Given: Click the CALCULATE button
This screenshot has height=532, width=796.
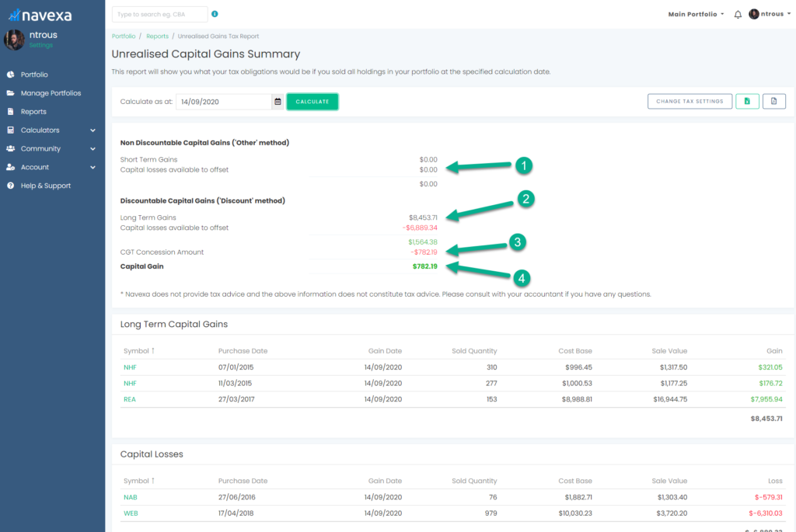Looking at the screenshot, I should click(312, 102).
